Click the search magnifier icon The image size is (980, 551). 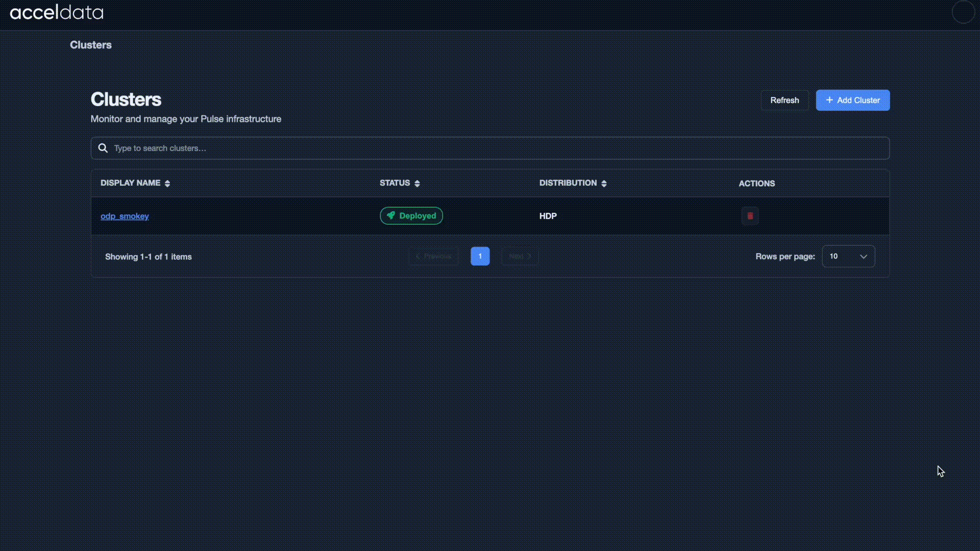click(103, 148)
